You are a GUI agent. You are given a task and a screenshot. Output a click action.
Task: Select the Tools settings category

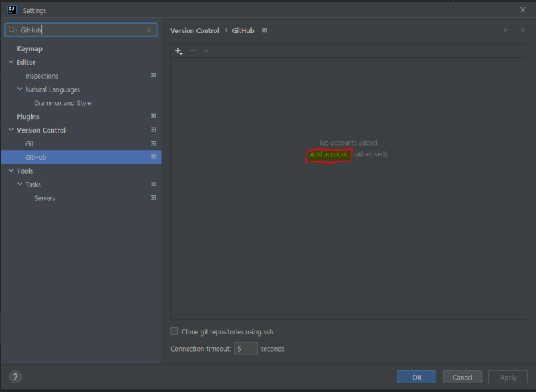[25, 171]
